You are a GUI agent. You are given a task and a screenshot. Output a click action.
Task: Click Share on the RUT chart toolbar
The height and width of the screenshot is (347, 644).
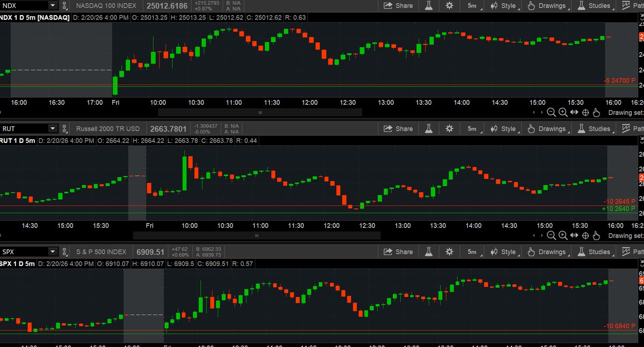(398, 128)
